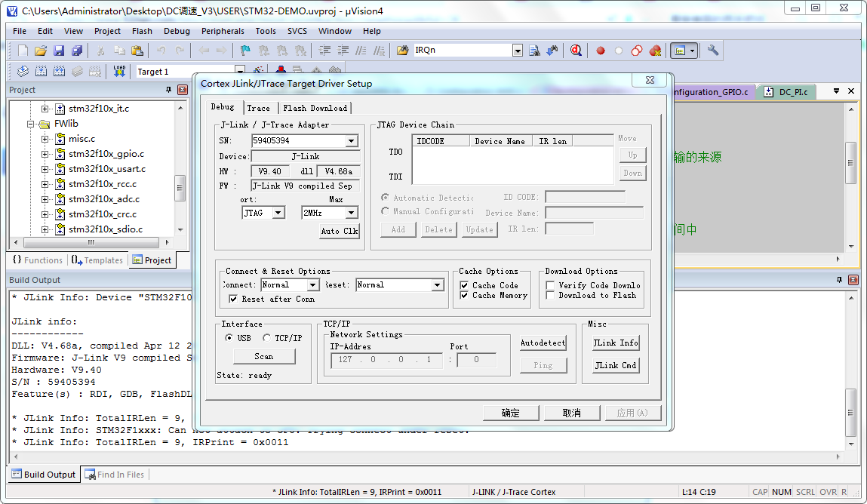The image size is (867, 504).
Task: Disable all breakpoints icon
Action: click(x=637, y=51)
